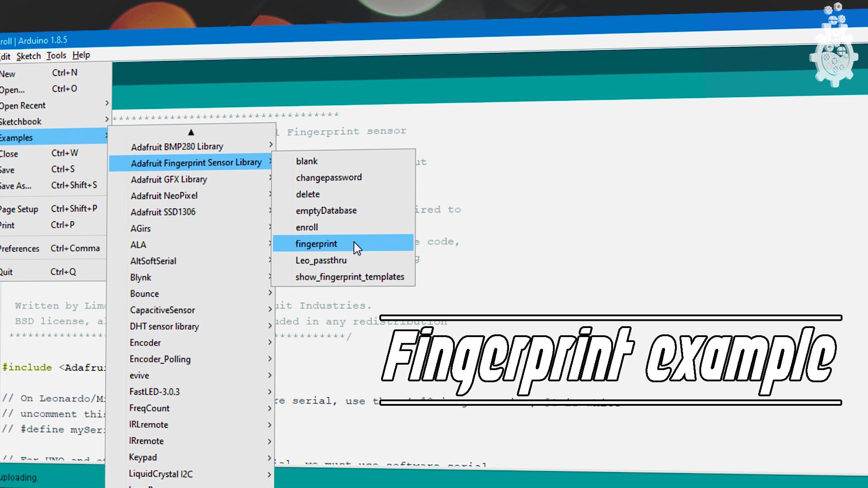
Task: Expand the Adafruit SSD1306 examples
Action: pyautogui.click(x=163, y=211)
